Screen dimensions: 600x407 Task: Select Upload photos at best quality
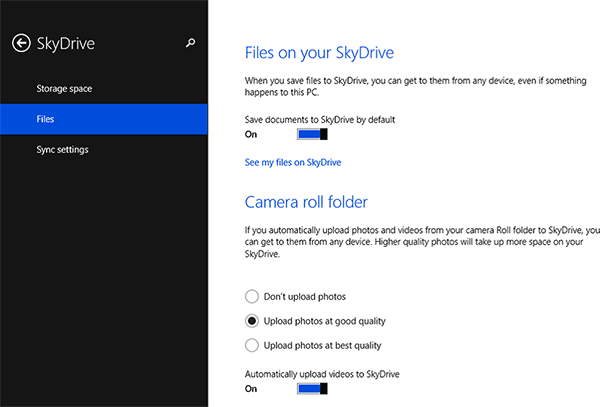point(253,345)
